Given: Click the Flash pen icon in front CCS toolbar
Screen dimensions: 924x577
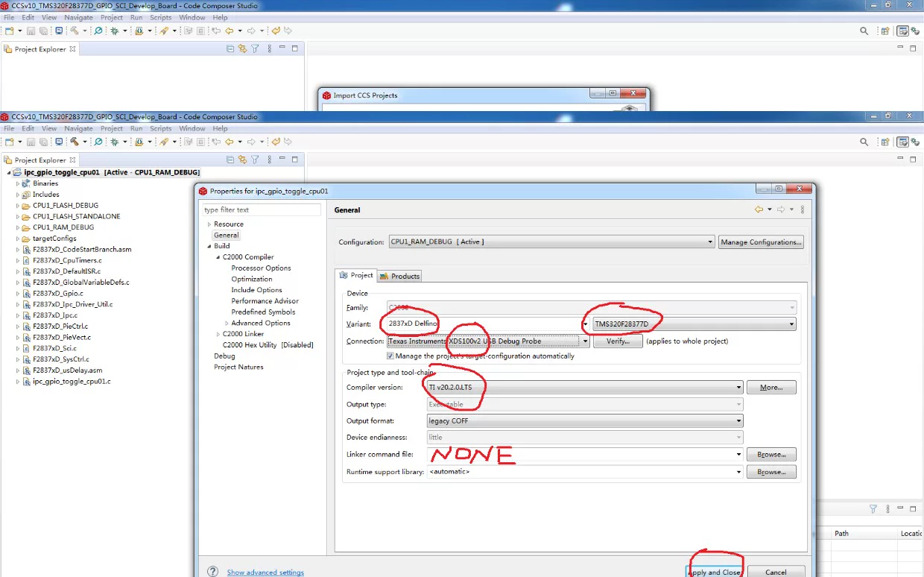Looking at the screenshot, I should coord(163,142).
